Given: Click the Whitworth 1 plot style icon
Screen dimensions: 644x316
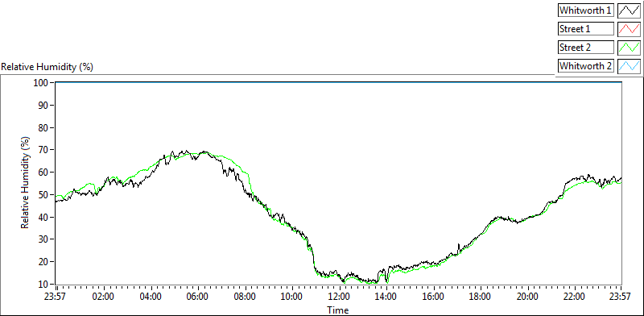Looking at the screenshot, I should [x=629, y=10].
